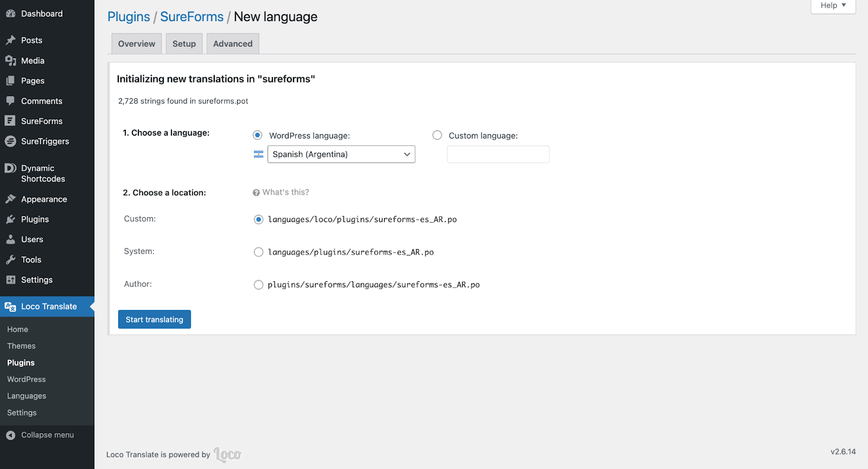This screenshot has height=469, width=868.
Task: Open the Pages menu item
Action: click(47, 81)
